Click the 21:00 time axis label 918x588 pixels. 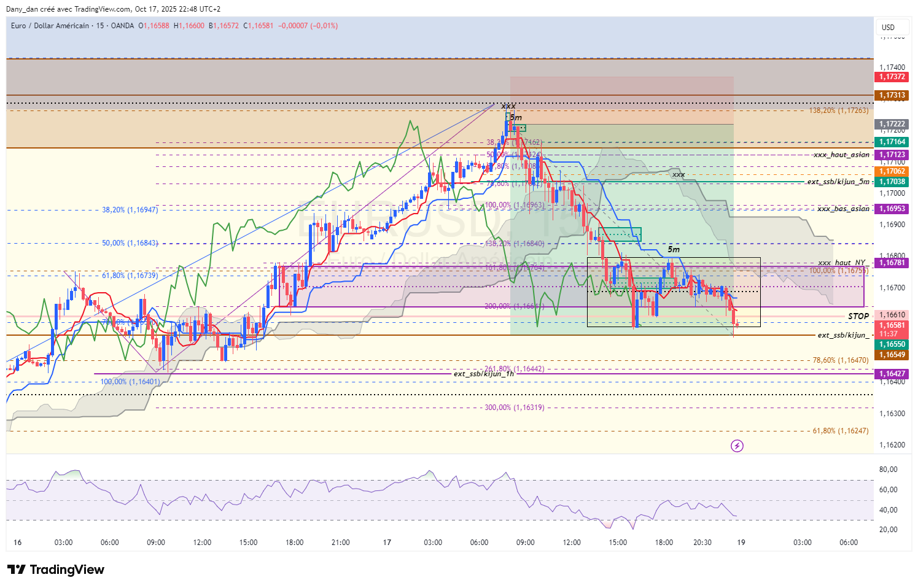(x=341, y=543)
